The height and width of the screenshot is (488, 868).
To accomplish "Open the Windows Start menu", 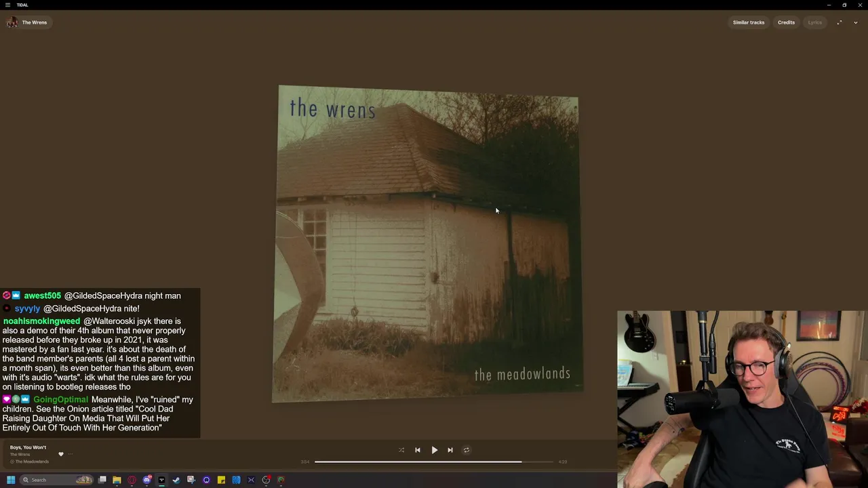I will click(x=11, y=480).
